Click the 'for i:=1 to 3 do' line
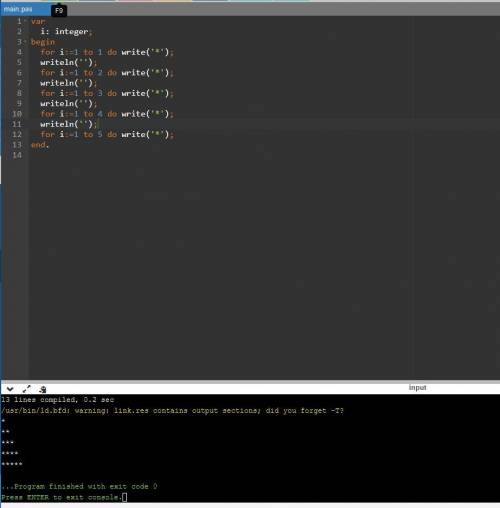The image size is (500, 508). pos(107,93)
